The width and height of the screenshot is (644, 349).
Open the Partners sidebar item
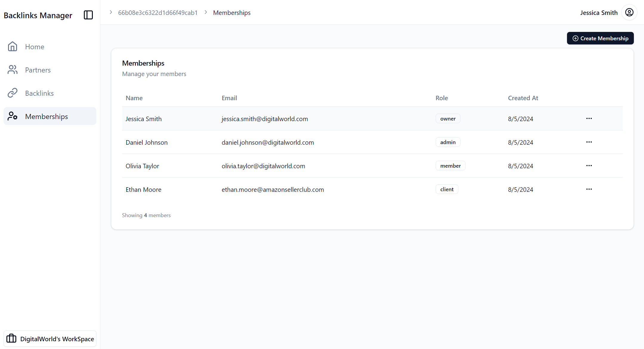(x=38, y=70)
